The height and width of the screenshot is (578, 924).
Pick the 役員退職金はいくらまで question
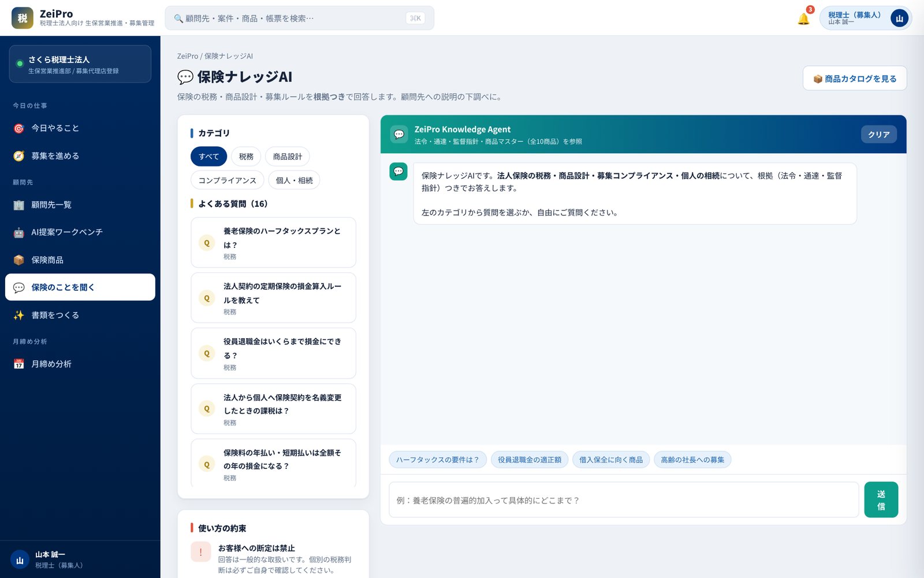[273, 354]
